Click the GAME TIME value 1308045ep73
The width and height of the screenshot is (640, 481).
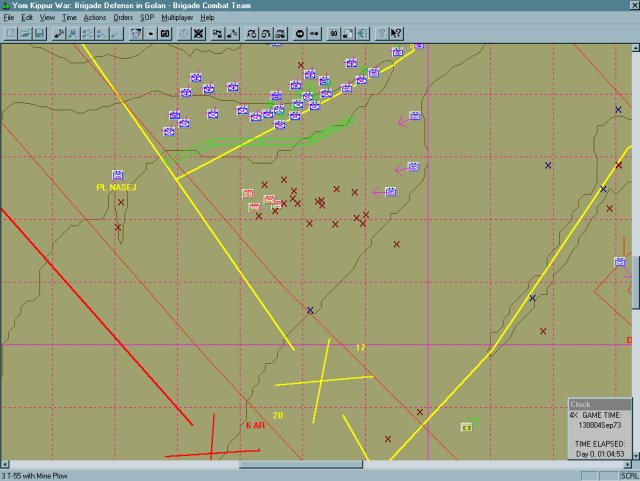[x=600, y=425]
